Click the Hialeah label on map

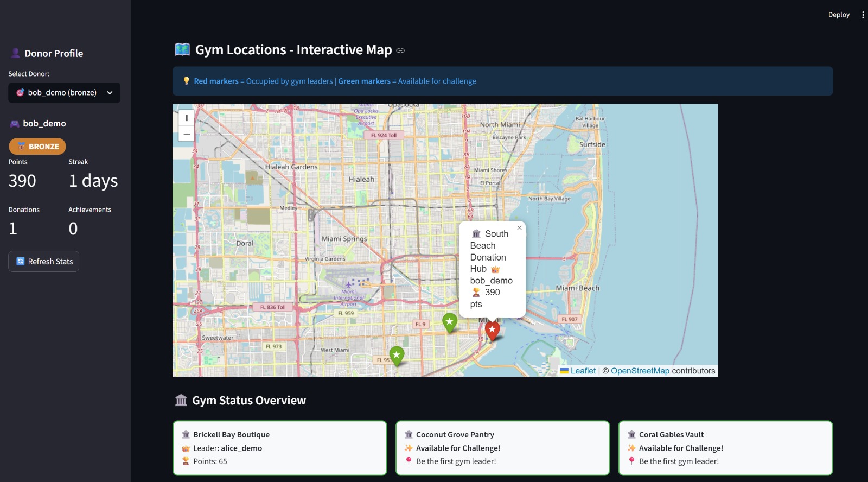361,180
